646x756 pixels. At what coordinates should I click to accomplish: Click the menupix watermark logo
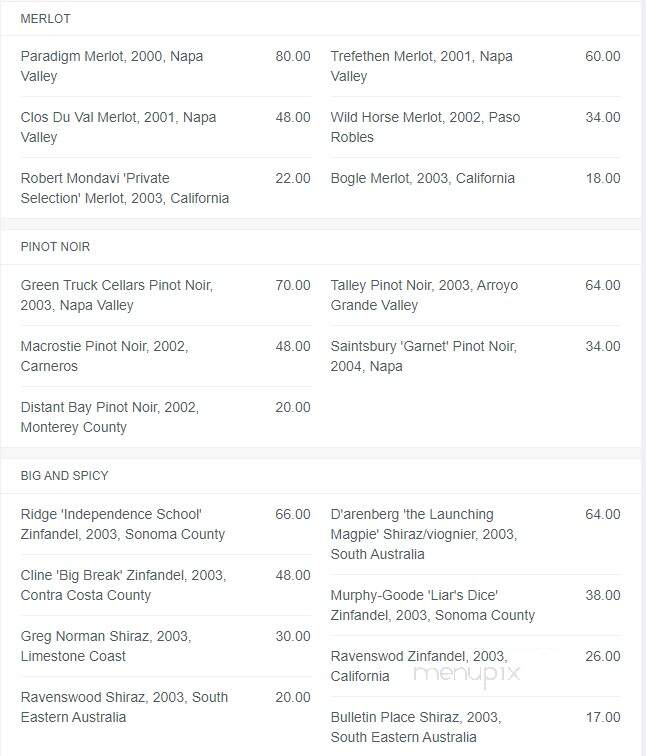pyautogui.click(x=467, y=675)
